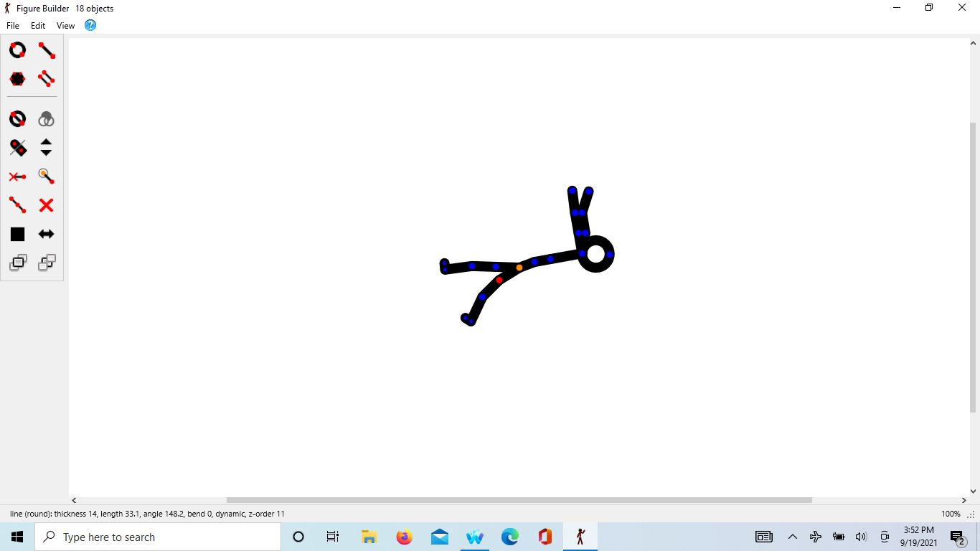Click the black color swatch square
The width and height of the screenshot is (980, 551).
coord(17,234)
